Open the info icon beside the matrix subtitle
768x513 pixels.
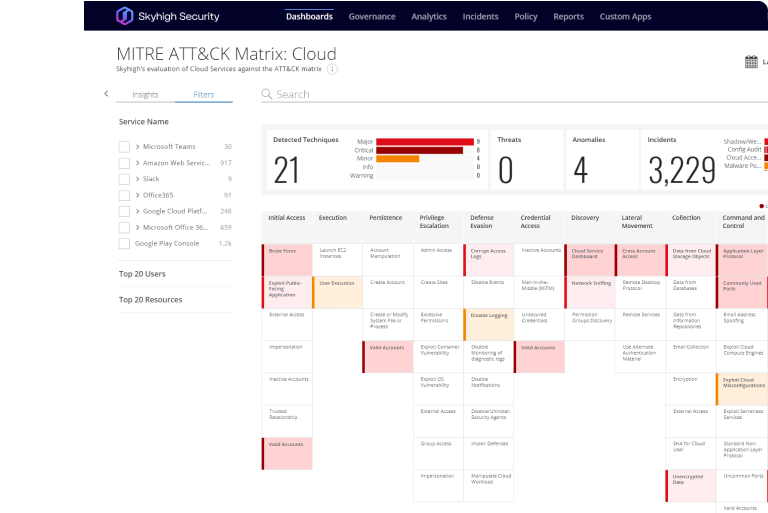pyautogui.click(x=332, y=69)
